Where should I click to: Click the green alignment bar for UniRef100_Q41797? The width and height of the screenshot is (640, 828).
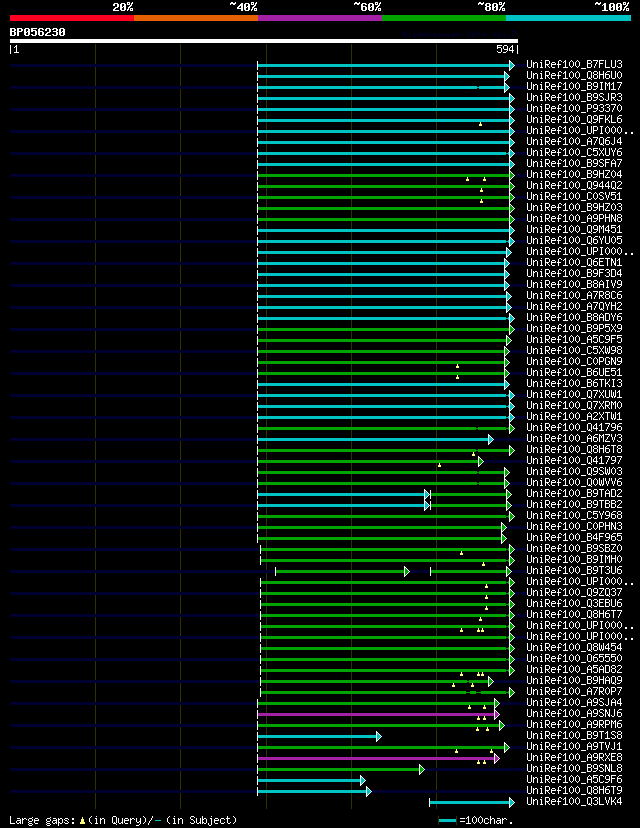(370, 462)
